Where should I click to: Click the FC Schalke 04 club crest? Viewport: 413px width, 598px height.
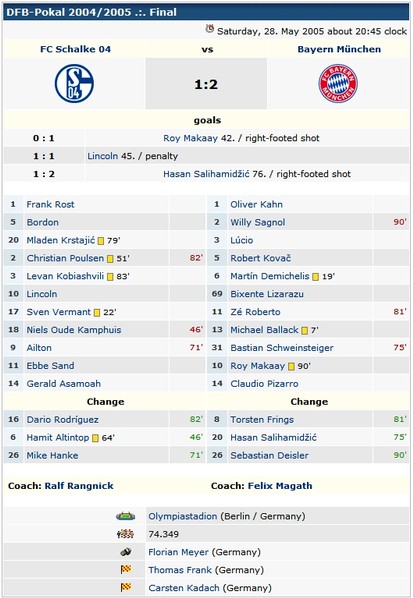74,83
